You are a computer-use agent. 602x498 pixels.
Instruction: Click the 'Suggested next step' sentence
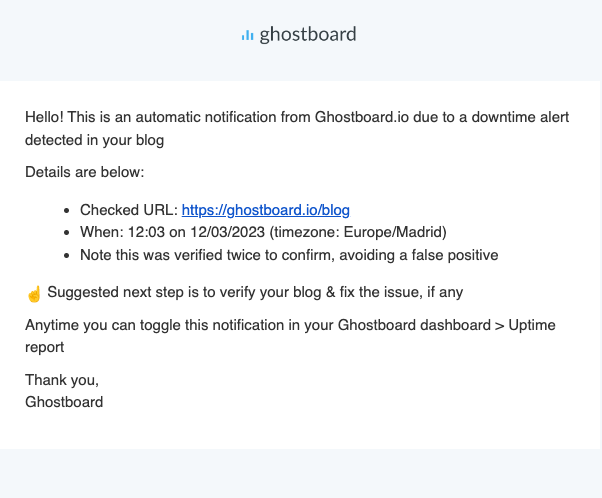pos(255,292)
